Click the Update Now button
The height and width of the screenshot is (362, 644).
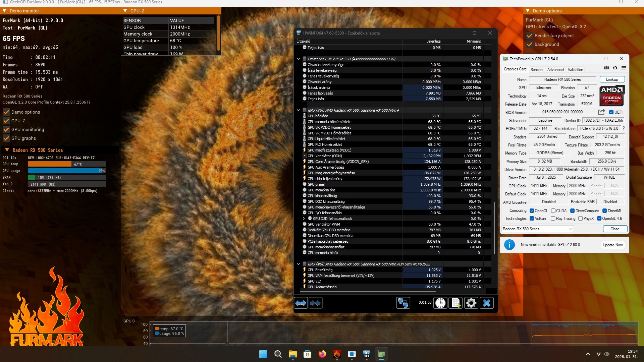[x=612, y=245]
